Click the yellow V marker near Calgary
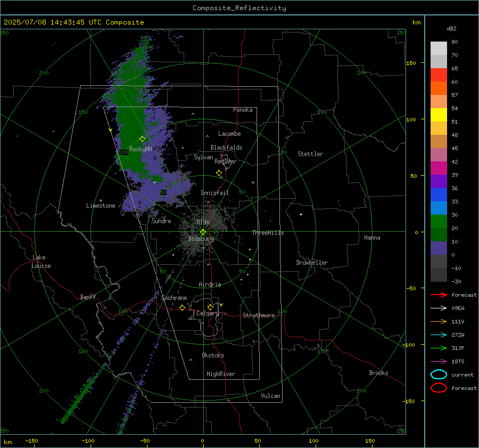The image size is (479, 448). click(221, 305)
